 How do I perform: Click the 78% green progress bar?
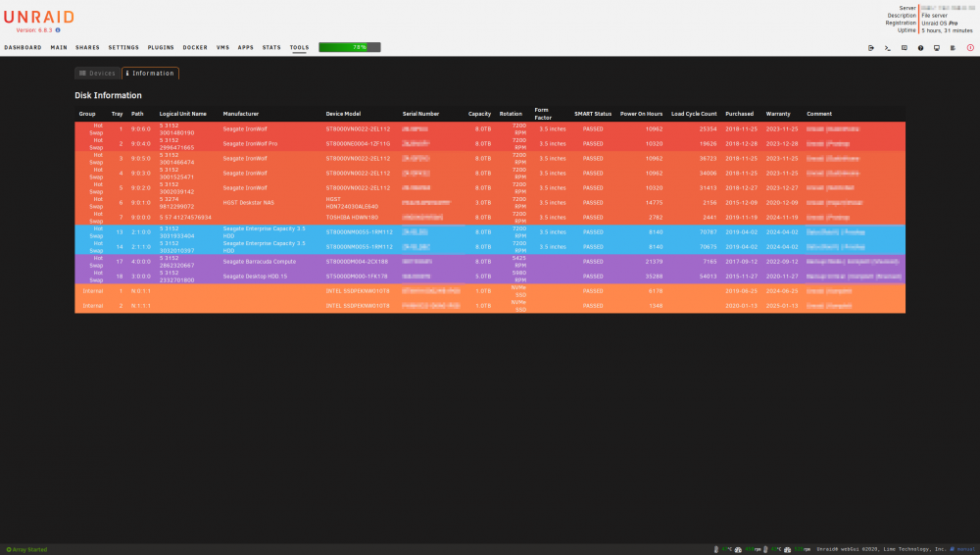pos(350,47)
